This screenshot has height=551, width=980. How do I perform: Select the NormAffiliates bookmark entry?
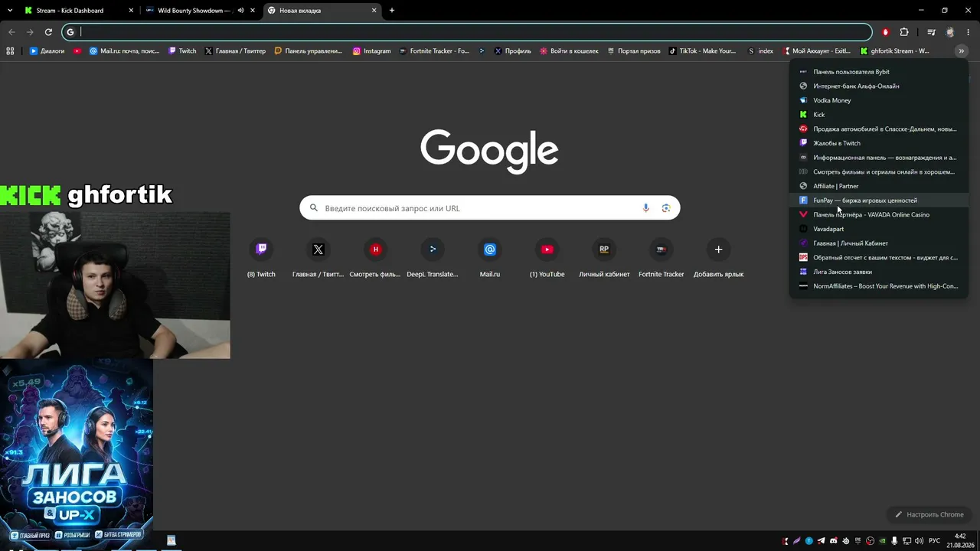879,286
